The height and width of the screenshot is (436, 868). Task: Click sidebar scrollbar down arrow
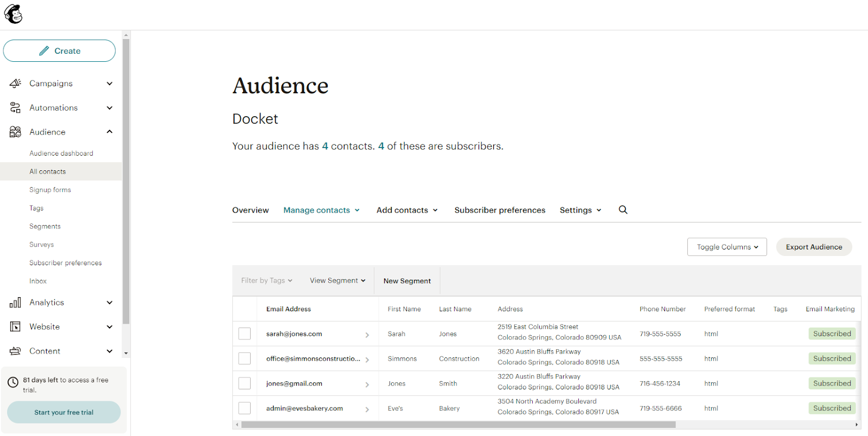click(x=126, y=353)
